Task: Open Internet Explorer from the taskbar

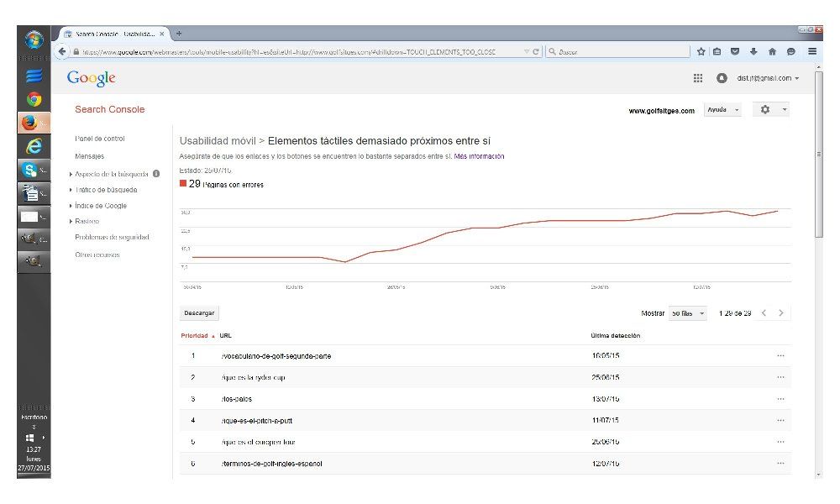Action: point(34,146)
